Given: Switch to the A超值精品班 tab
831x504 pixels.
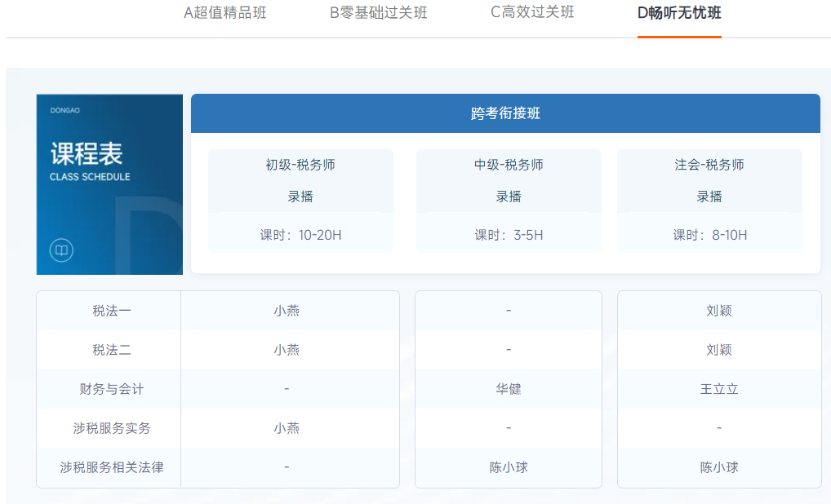Looking at the screenshot, I should coord(225,12).
